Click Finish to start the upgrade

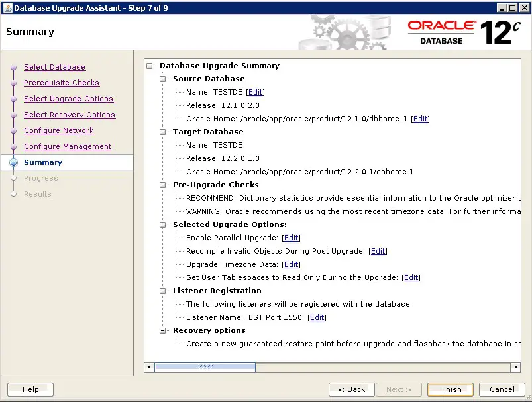(x=451, y=389)
